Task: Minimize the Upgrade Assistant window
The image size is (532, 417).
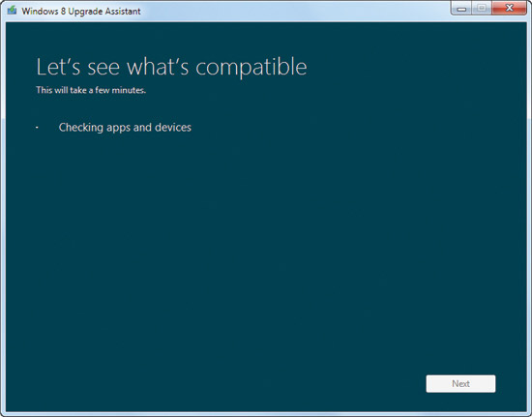Action: [x=461, y=9]
